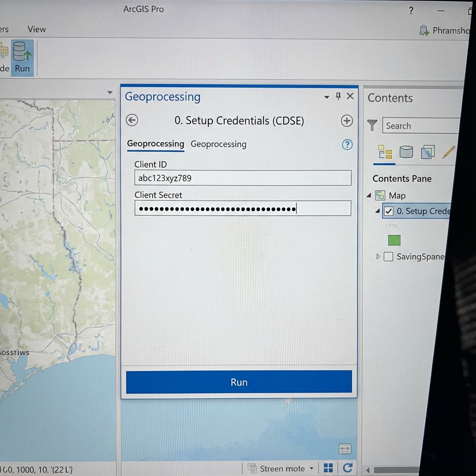Select the 0. Setup Crede layer name

point(423,211)
